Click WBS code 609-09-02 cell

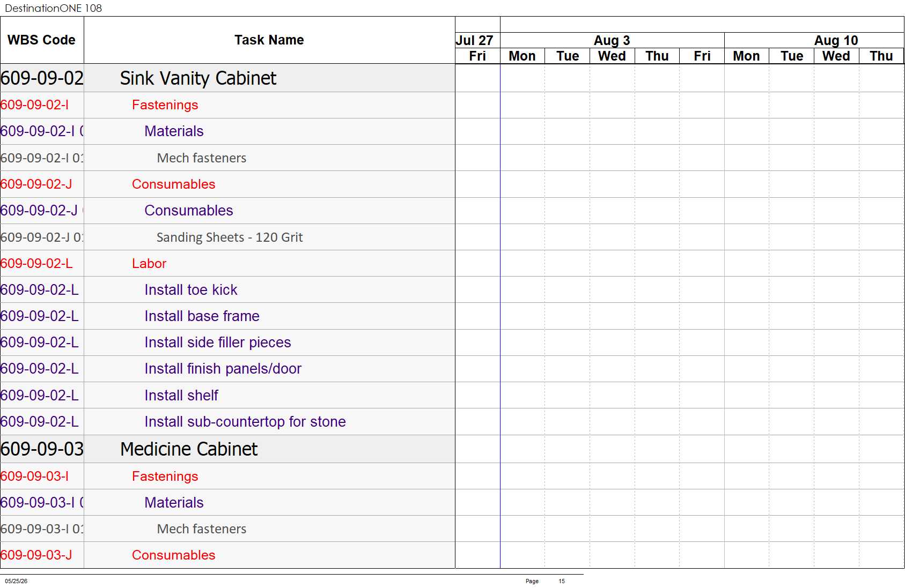point(42,78)
